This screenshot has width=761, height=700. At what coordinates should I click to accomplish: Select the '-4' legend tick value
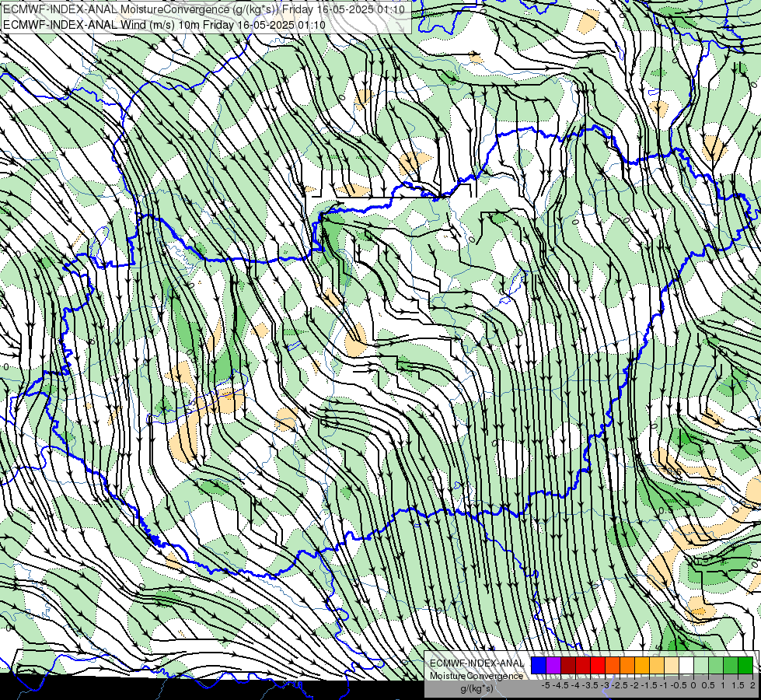click(575, 685)
